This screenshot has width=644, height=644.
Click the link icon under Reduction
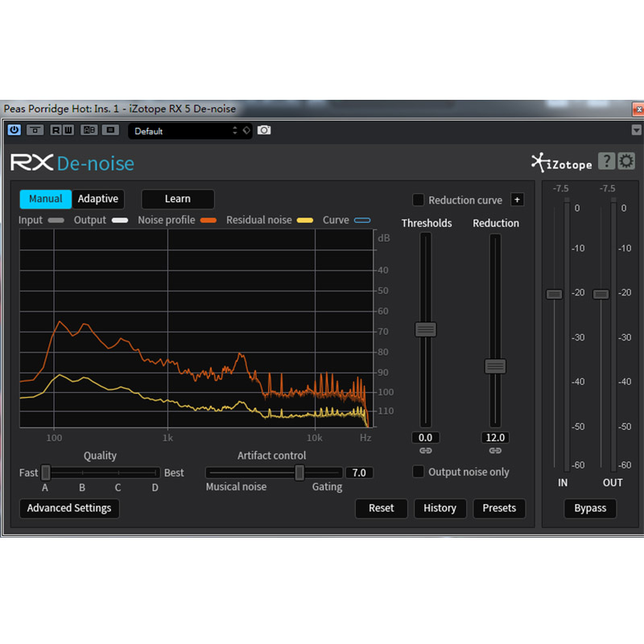coord(495,451)
